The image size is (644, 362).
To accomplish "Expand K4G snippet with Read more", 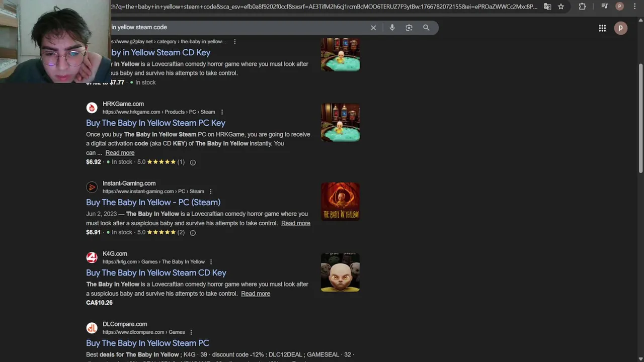I will pyautogui.click(x=256, y=294).
